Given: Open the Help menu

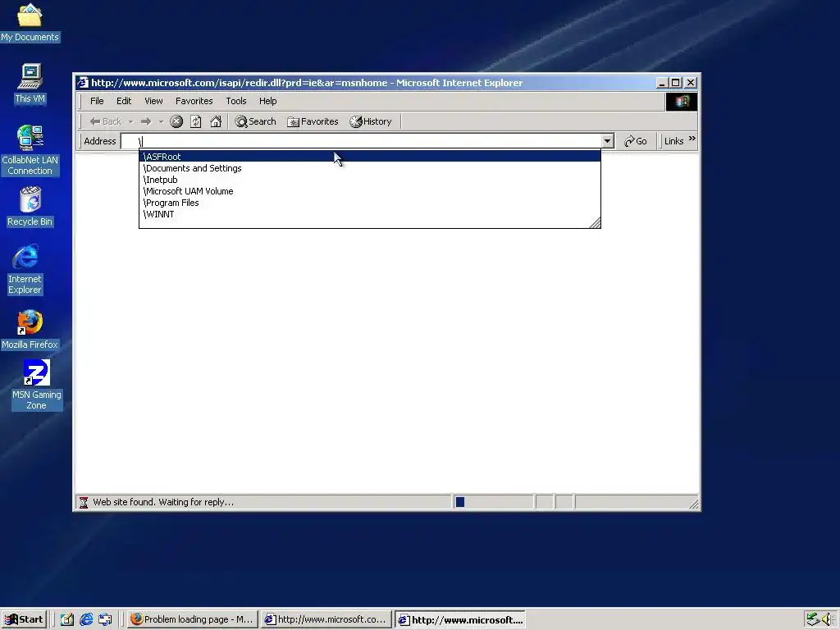Looking at the screenshot, I should click(268, 101).
